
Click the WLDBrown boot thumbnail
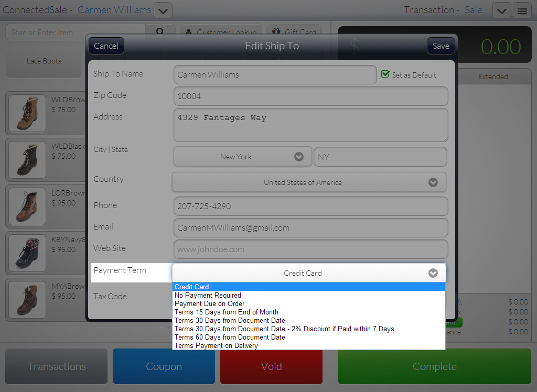click(x=27, y=113)
